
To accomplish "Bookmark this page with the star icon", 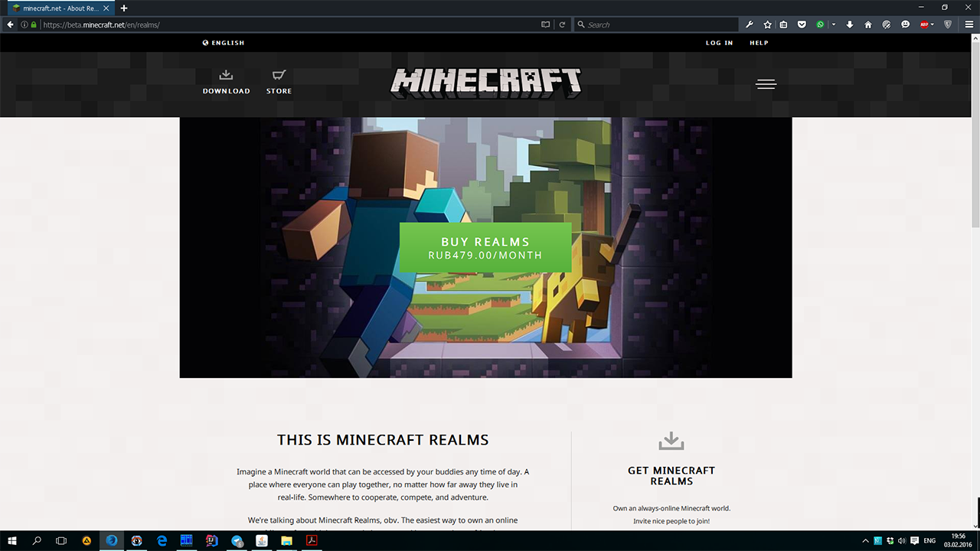I will point(768,24).
